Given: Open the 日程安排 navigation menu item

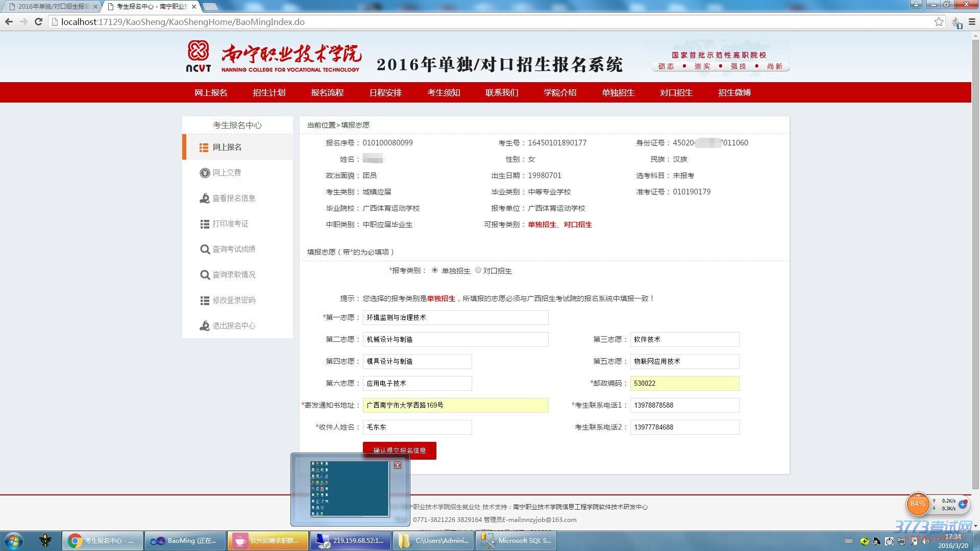Looking at the screenshot, I should 385,92.
